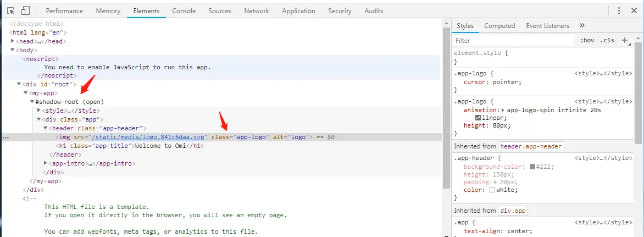Select the html lang en row
Screen dimensions: 644x237
point(38,32)
